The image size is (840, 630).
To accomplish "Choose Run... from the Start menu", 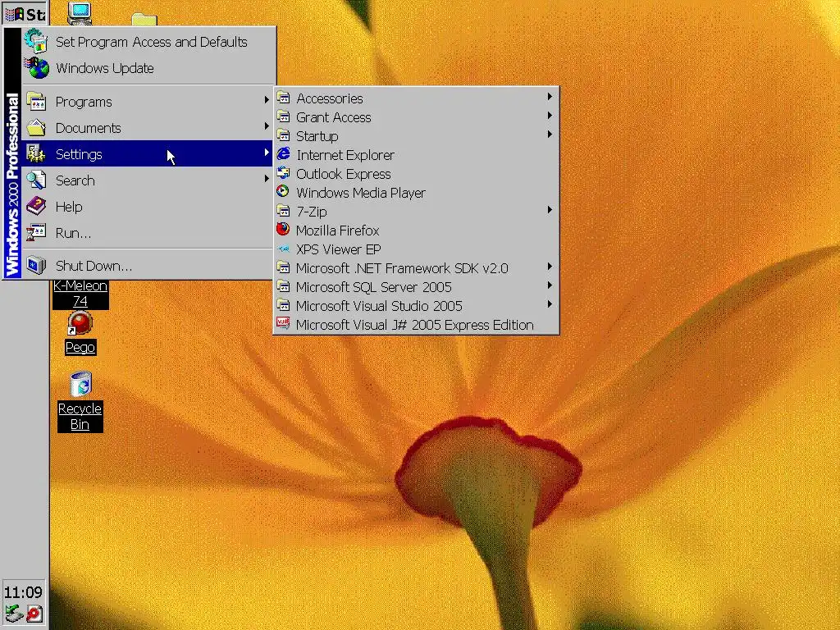I will (x=148, y=233).
